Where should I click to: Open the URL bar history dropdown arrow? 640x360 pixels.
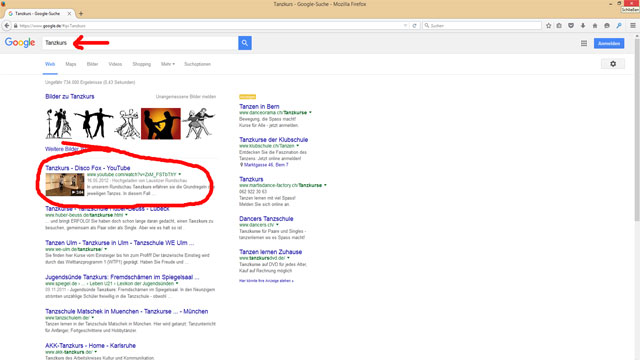(405, 26)
